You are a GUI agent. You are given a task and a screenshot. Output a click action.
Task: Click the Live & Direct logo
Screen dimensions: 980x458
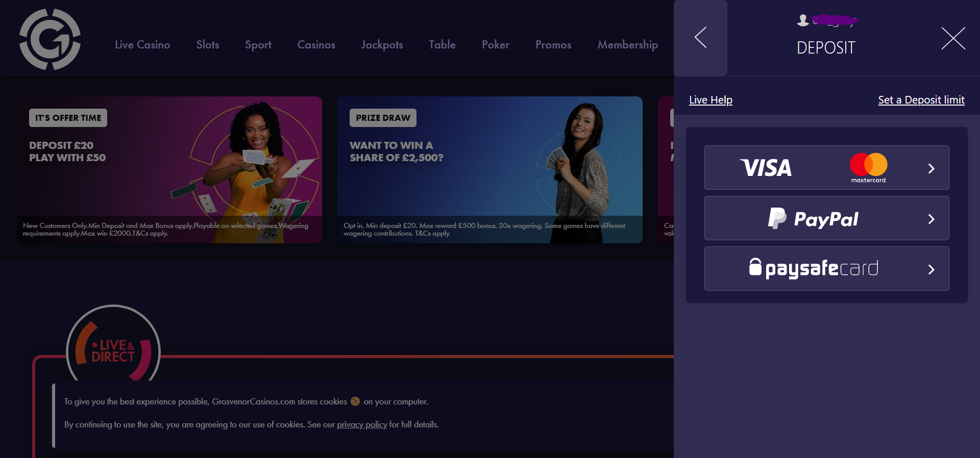coord(113,344)
